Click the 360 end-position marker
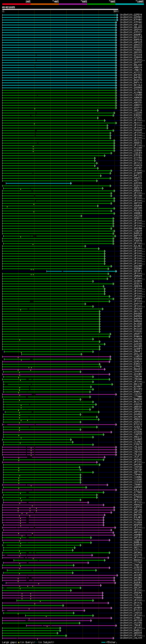146x644 pixels. pos(115,11)
